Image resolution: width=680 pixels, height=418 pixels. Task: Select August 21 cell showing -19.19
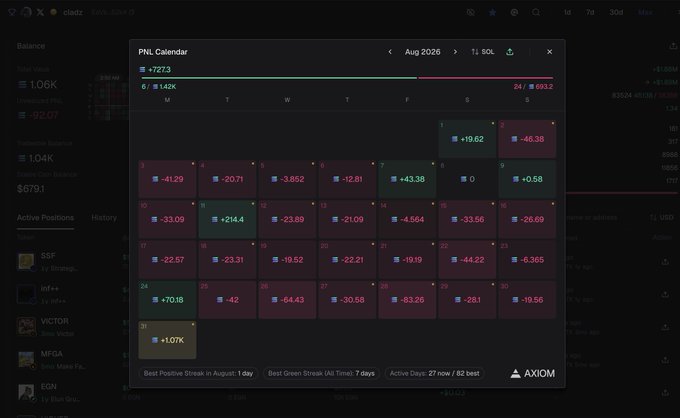click(407, 260)
